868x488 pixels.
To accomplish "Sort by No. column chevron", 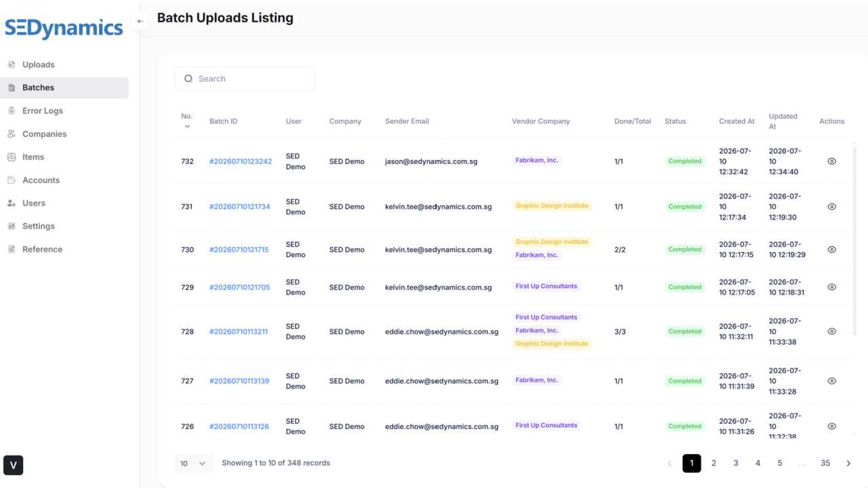I will pyautogui.click(x=187, y=127).
